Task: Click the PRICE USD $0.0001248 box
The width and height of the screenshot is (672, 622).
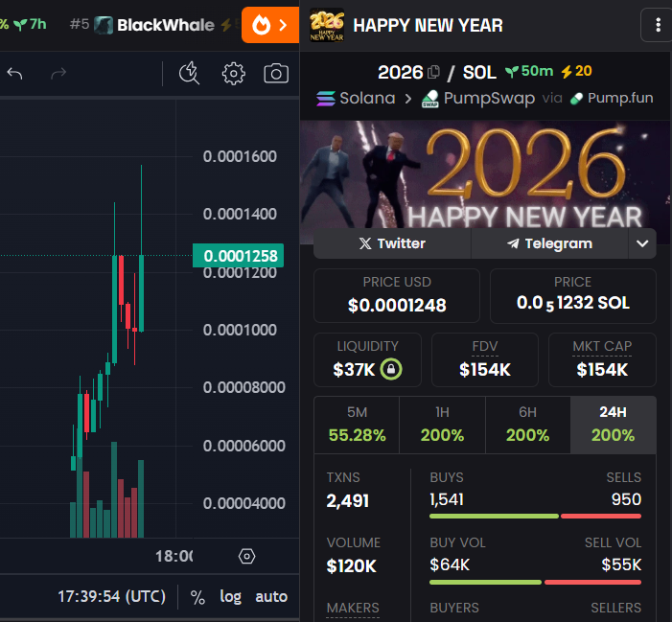Action: point(397,295)
